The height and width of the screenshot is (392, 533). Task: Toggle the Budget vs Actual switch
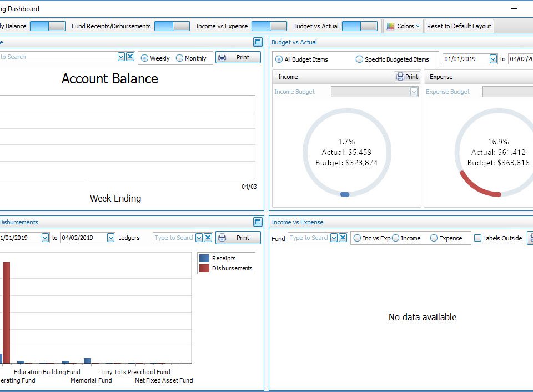pos(359,26)
